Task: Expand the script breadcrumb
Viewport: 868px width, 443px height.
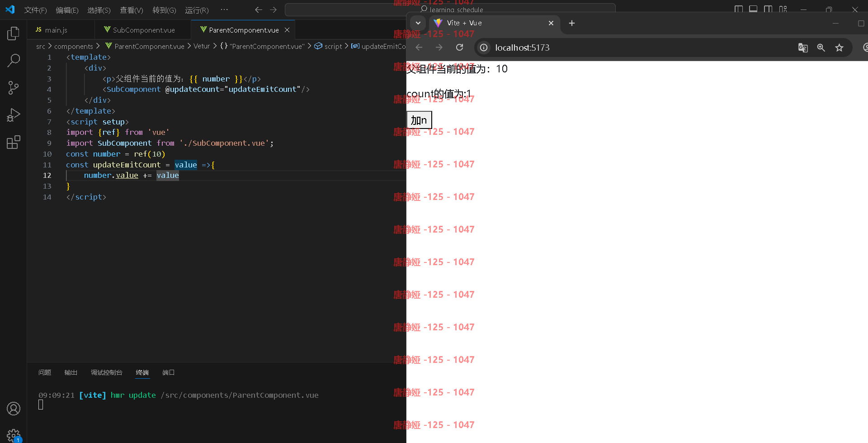Action: 329,46
